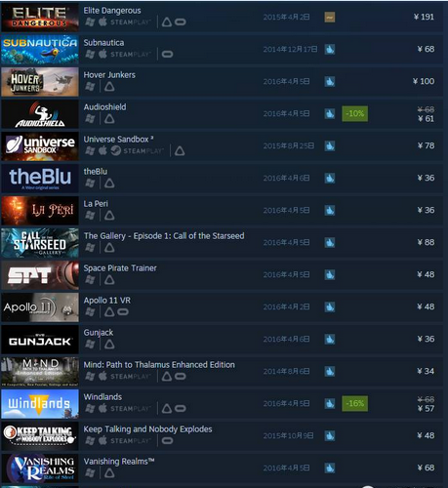Click the Universe Sandbox ¥ 78 price
This screenshot has height=488, width=448.
click(x=426, y=145)
